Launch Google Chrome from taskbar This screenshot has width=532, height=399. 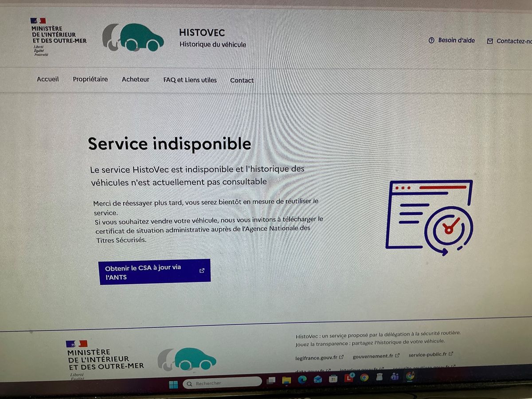coord(364,378)
